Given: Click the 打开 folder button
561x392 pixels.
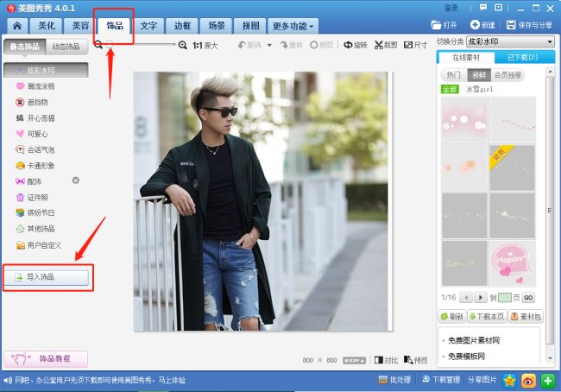Looking at the screenshot, I should click(444, 25).
